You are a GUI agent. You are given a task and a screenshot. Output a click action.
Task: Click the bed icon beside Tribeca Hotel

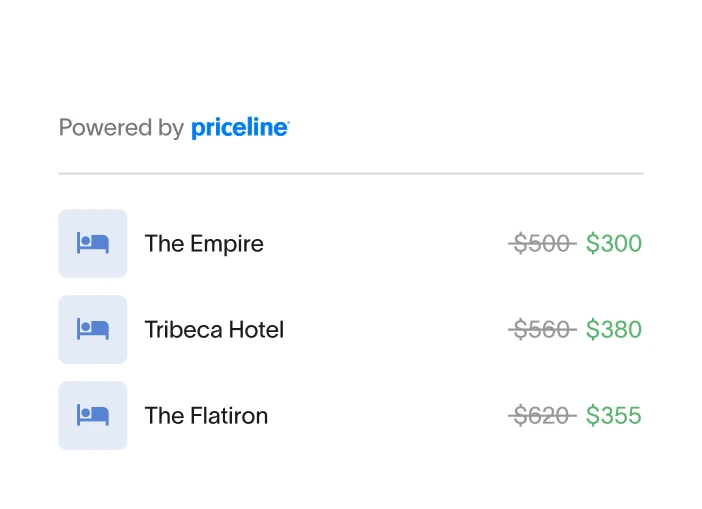point(93,329)
